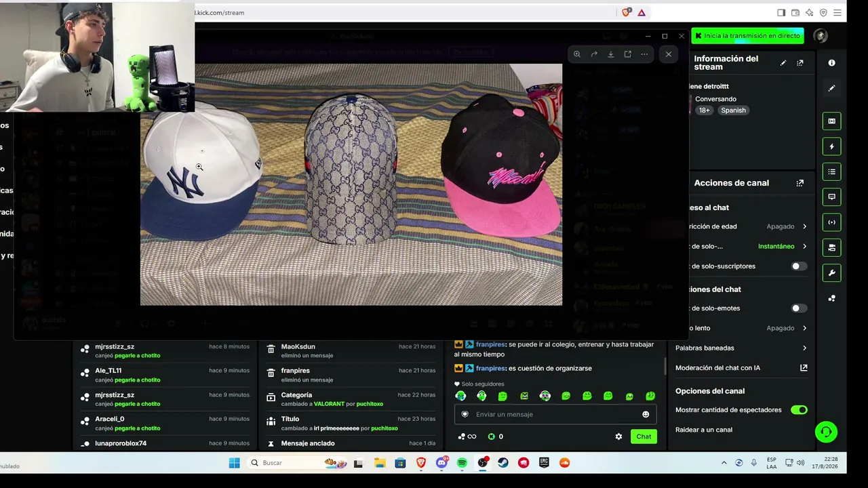
Task: Click Raidear a un canal
Action: [704, 430]
